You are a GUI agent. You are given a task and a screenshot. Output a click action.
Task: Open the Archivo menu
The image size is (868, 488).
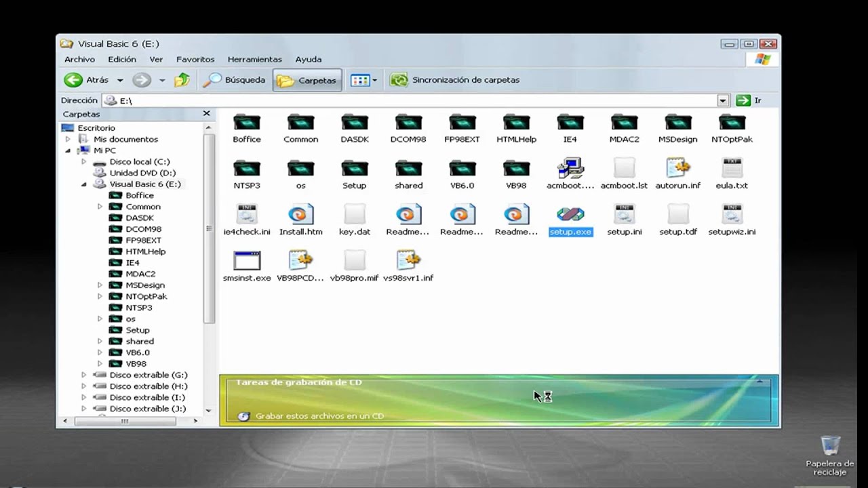tap(79, 60)
